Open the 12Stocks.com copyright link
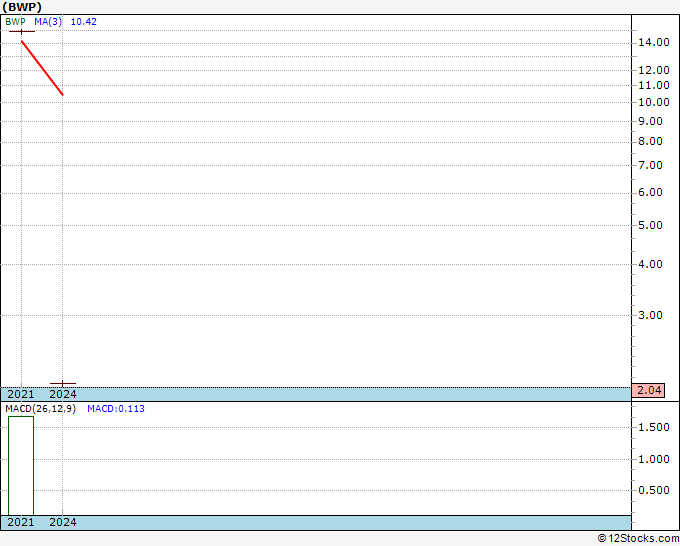This screenshot has width=680, height=546. [638, 539]
